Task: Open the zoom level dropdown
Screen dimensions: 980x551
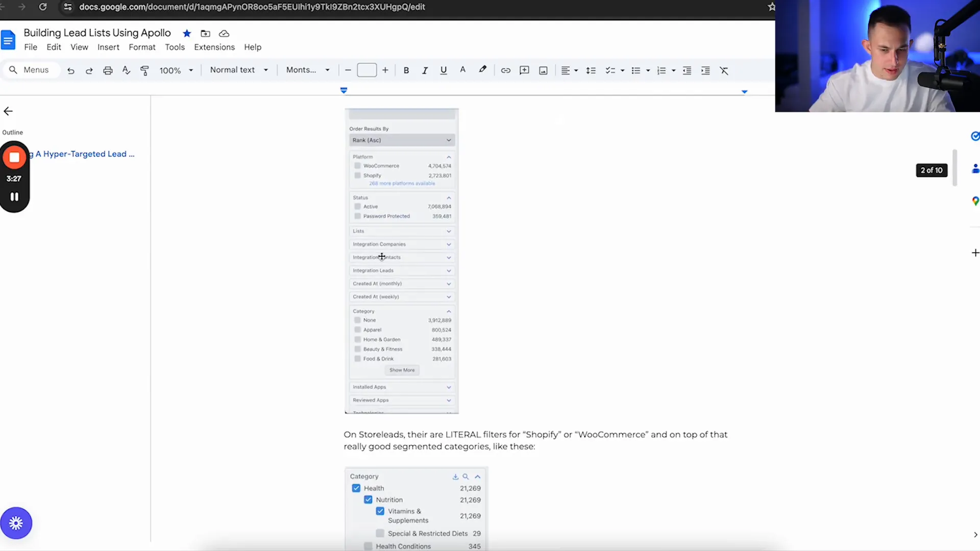Action: coord(176,70)
